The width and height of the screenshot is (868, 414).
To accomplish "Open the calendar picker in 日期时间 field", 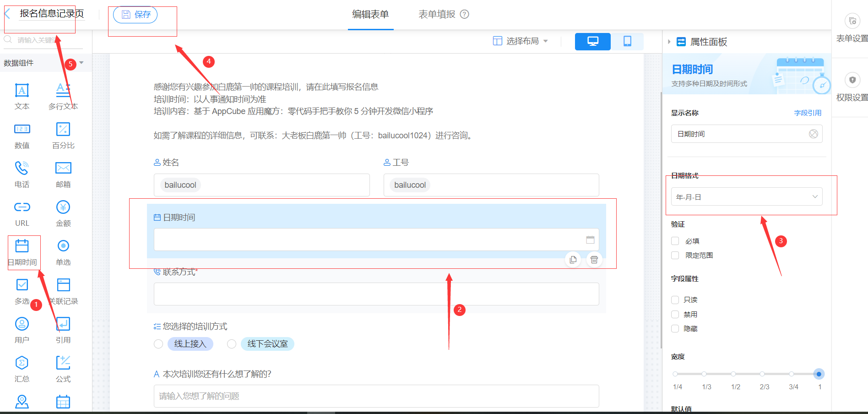I will 590,240.
